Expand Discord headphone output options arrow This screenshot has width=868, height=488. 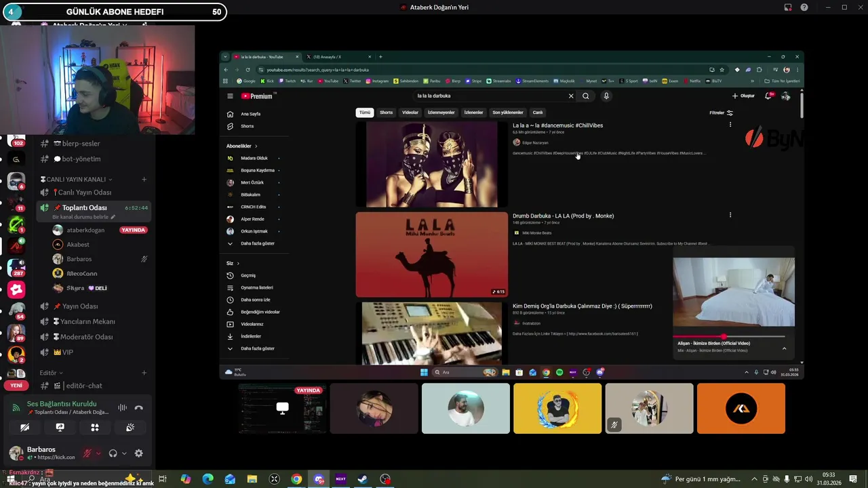click(123, 453)
